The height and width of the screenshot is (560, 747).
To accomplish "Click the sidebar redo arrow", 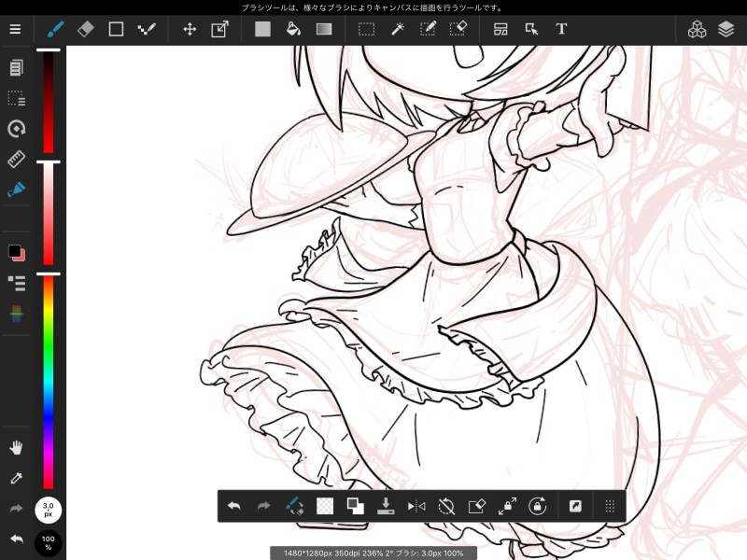I will (16, 509).
